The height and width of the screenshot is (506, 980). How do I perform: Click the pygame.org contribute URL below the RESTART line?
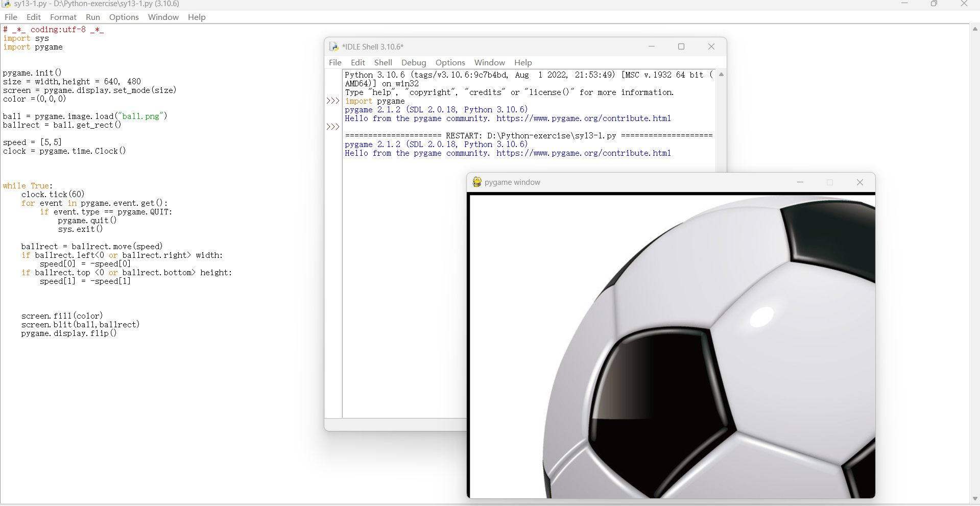(x=584, y=153)
